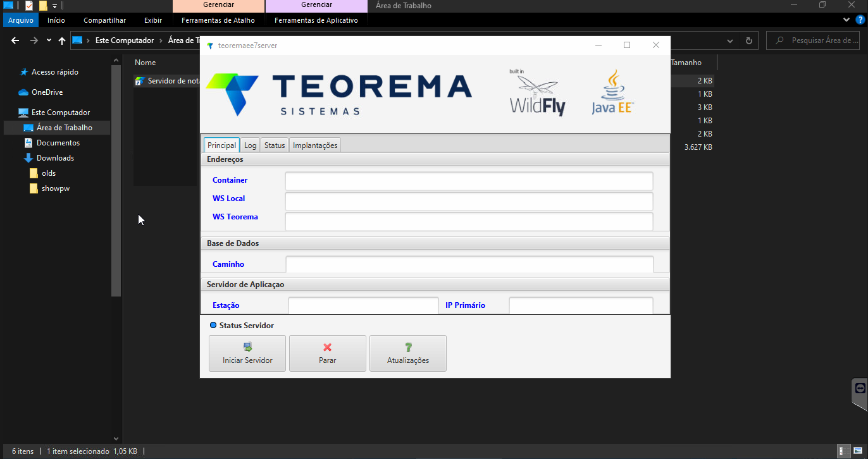Click the Pesquisar Área de Trabalho search box

[x=813, y=40]
